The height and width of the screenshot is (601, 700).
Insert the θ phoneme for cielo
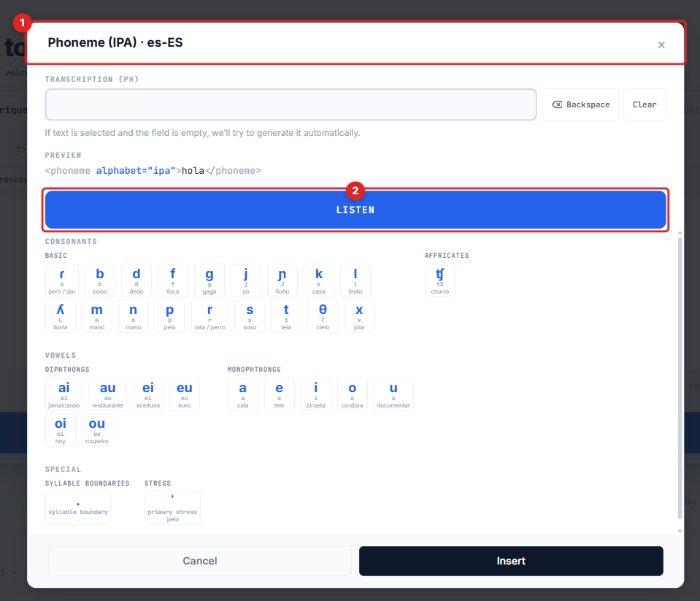point(323,316)
